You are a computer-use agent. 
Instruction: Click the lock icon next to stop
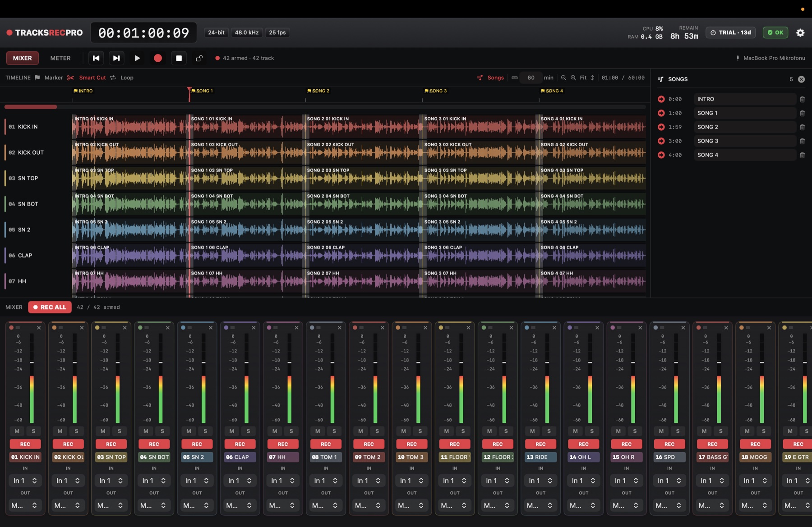(x=199, y=58)
